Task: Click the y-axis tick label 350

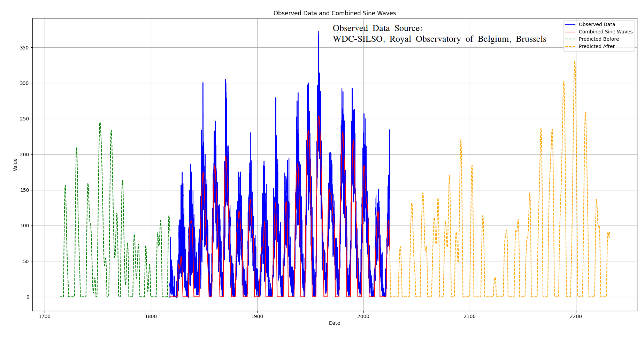Action: [25, 48]
